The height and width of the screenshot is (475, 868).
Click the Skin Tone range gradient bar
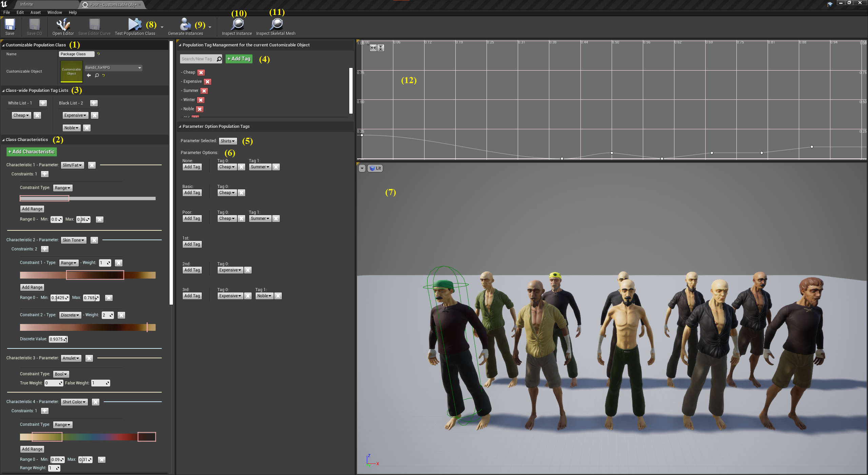point(88,275)
